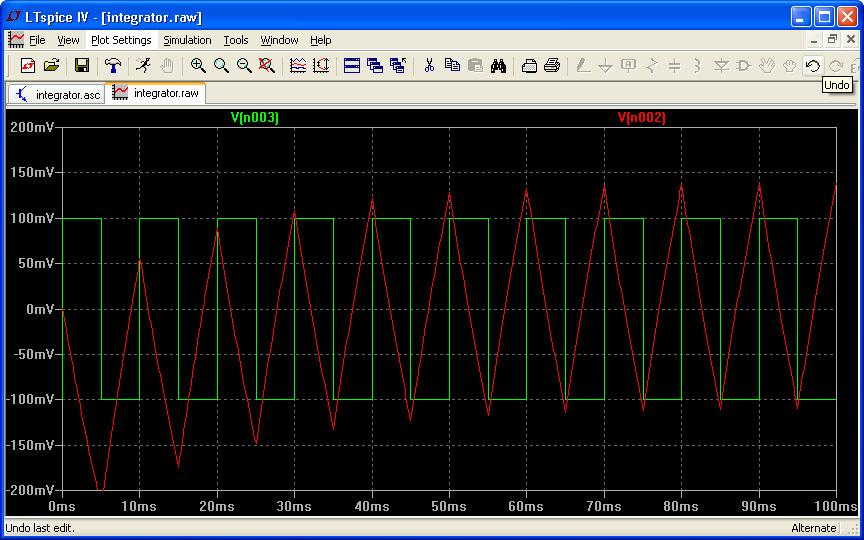
Task: Click the 100ms horizontal axis label
Action: pyautogui.click(x=836, y=506)
